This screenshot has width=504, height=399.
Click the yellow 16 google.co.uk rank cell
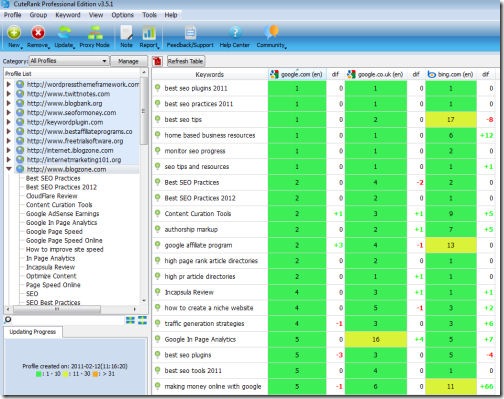tap(375, 339)
